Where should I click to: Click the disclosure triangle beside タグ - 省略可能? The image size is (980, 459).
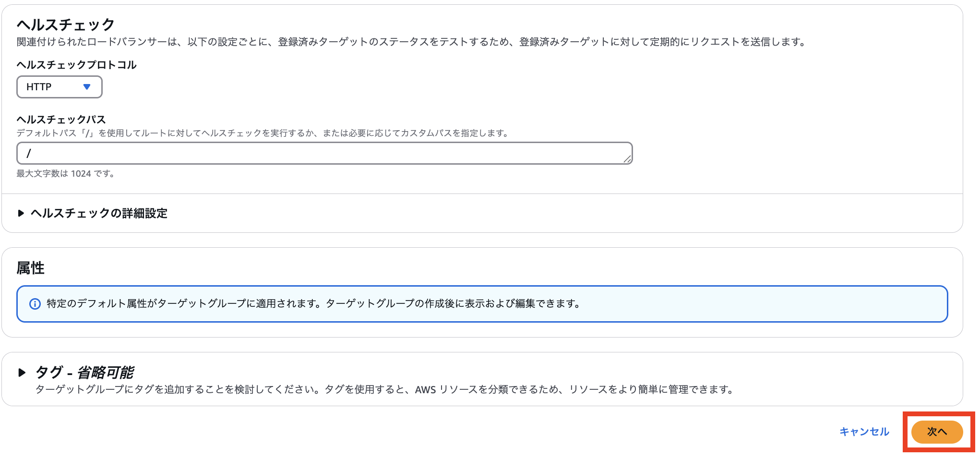click(22, 372)
